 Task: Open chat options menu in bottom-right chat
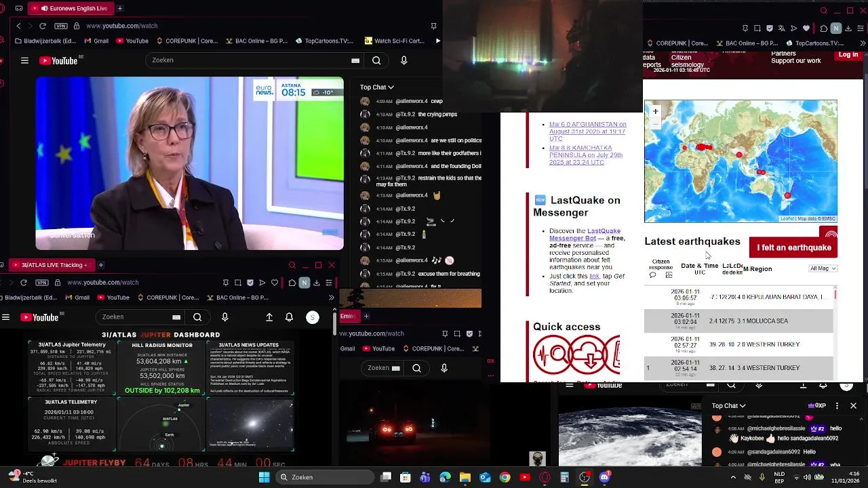tap(837, 406)
